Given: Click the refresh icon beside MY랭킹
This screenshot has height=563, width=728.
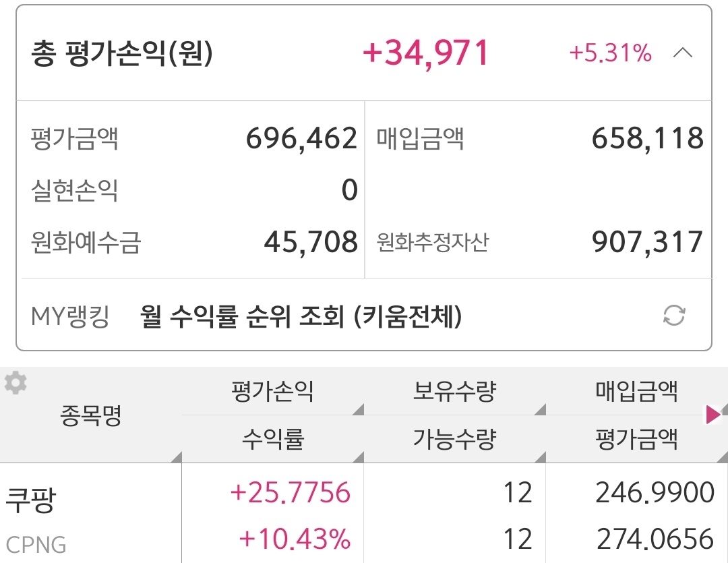Looking at the screenshot, I should pos(674,316).
